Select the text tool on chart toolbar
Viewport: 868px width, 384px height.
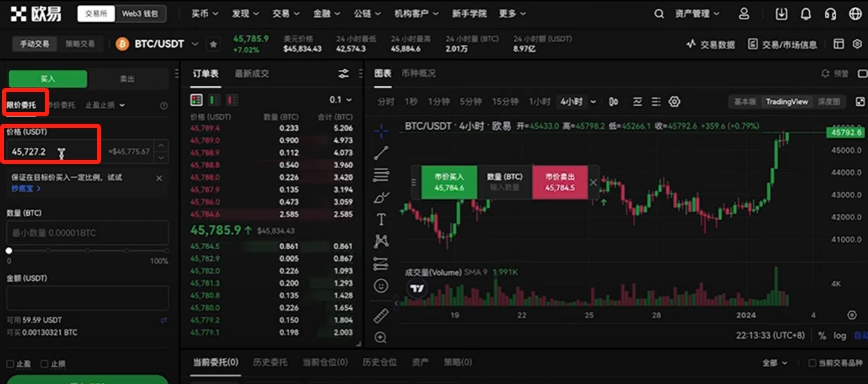381,219
